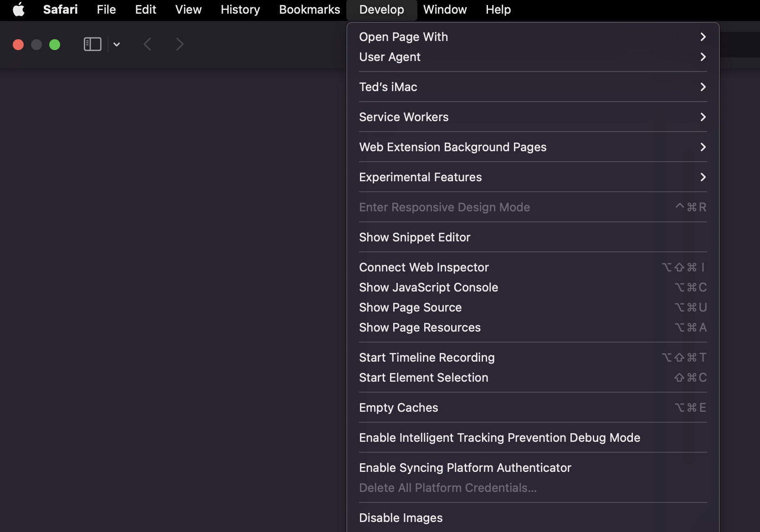Close the Develop menu

coord(381,10)
